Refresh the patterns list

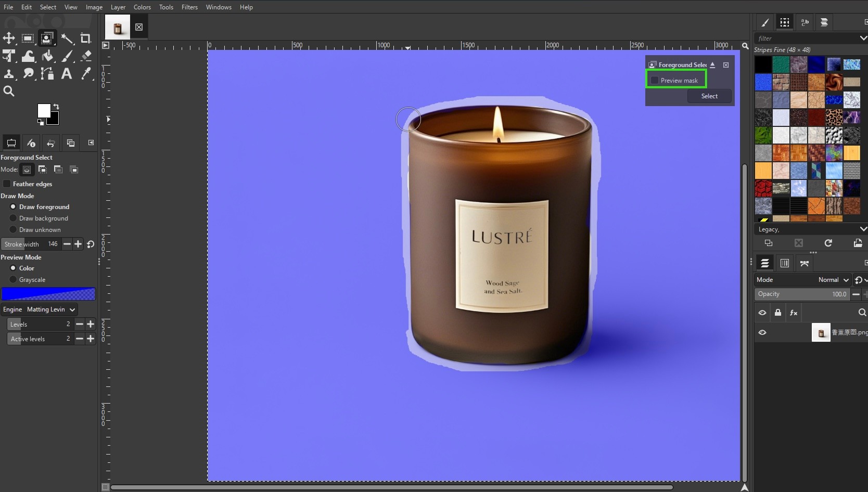tap(828, 243)
